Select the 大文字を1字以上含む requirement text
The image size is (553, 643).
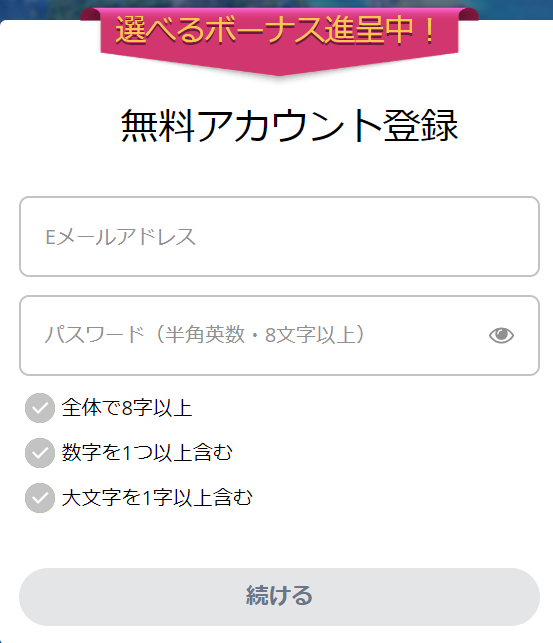(x=157, y=498)
